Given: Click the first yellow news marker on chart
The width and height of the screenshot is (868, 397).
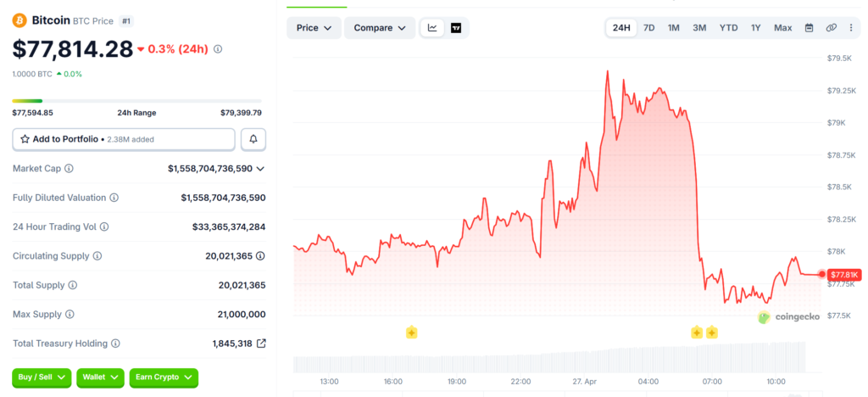Looking at the screenshot, I should point(411,332).
